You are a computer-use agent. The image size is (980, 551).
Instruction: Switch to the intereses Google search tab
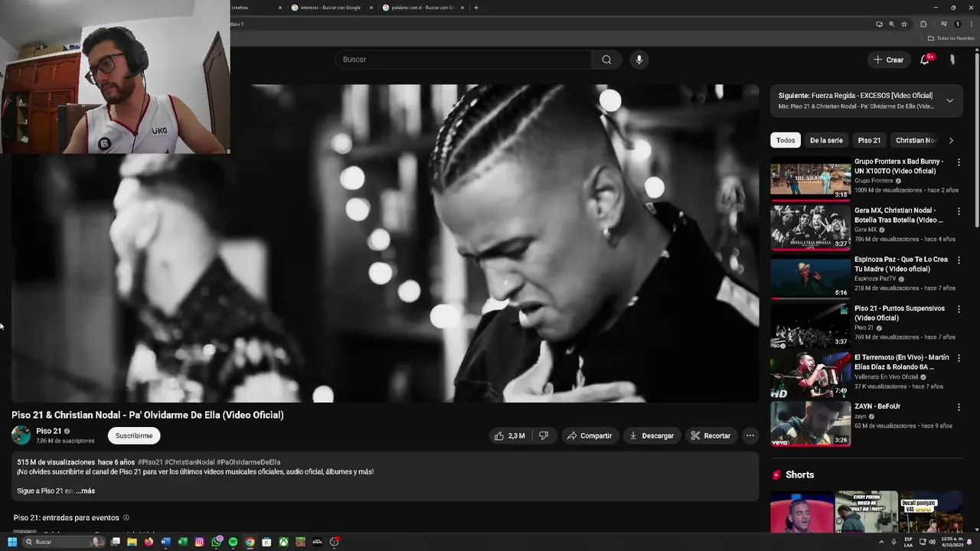pos(331,8)
